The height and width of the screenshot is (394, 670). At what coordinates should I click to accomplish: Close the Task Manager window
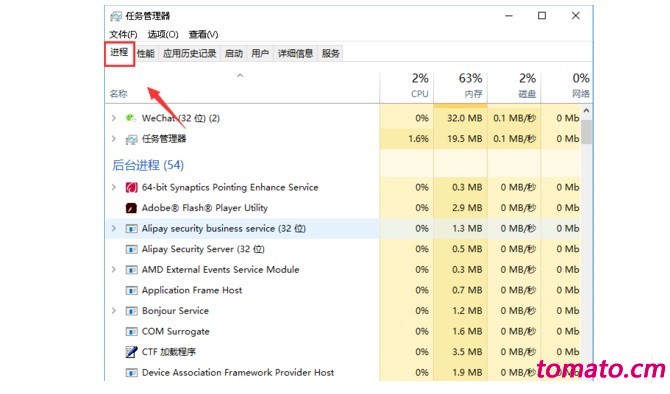[576, 16]
